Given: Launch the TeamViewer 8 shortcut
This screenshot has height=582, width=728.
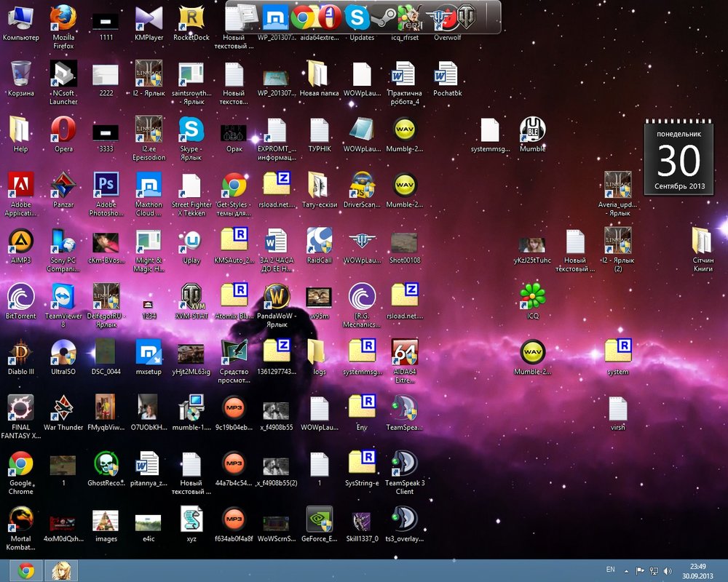Looking at the screenshot, I should coord(63,297).
